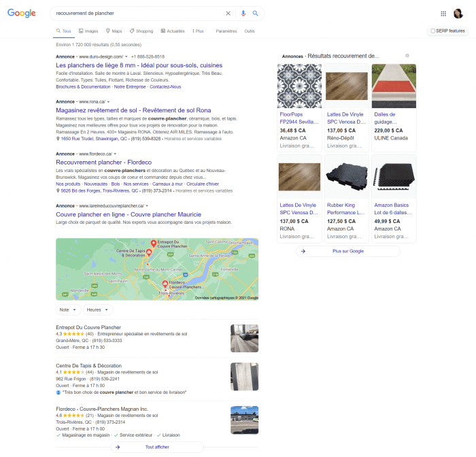Open Couvre plancher en ligne Mauricie result
Screen dimensions: 476x457
[x=129, y=215]
